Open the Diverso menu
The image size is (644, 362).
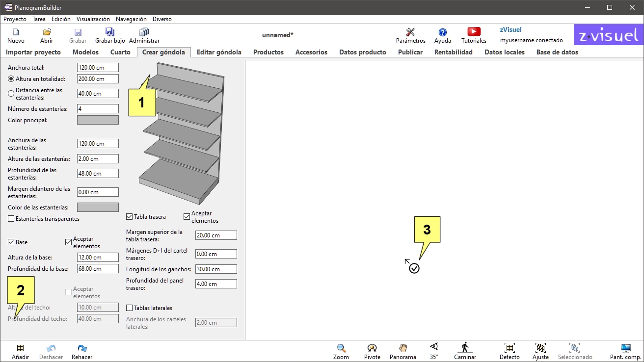point(162,19)
